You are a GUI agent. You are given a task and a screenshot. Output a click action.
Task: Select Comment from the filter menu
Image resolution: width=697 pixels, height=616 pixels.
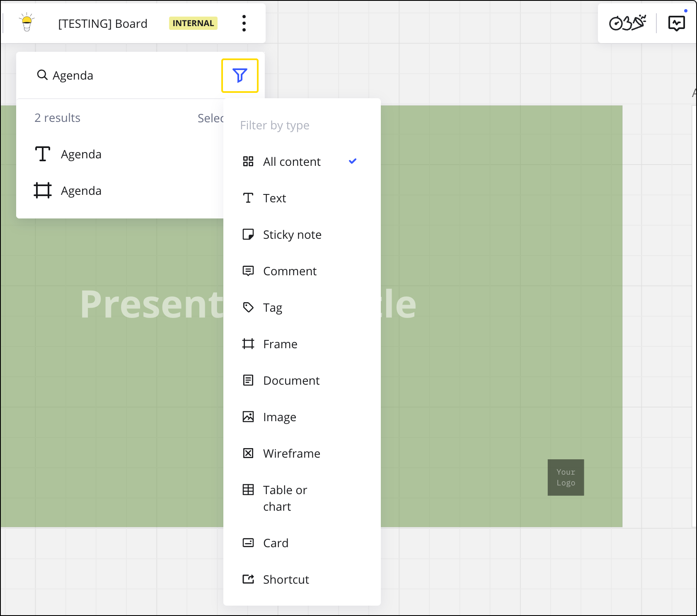click(290, 271)
